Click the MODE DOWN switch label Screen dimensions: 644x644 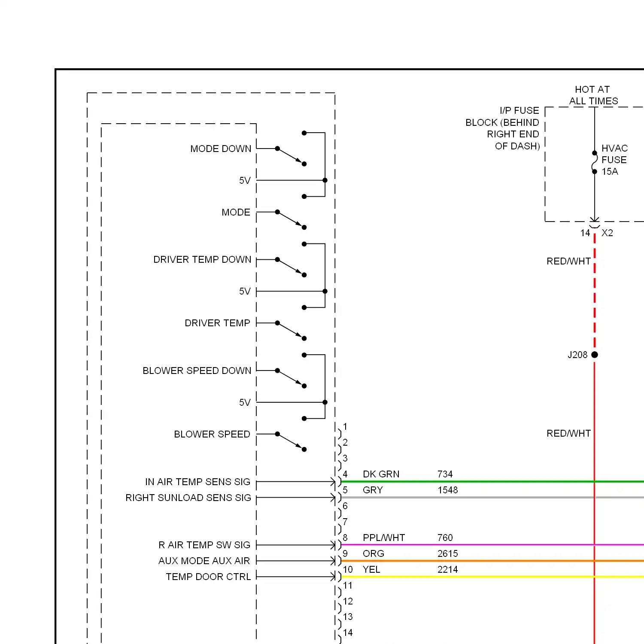coord(221,149)
